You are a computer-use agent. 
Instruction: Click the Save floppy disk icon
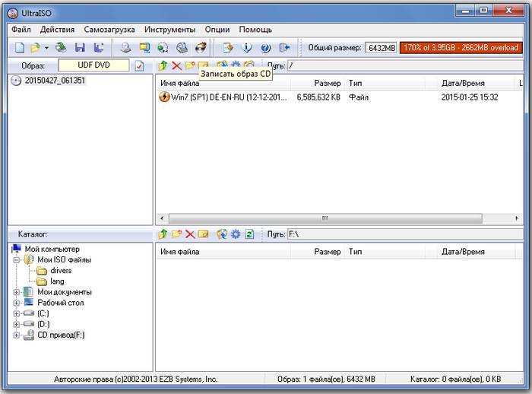click(80, 48)
